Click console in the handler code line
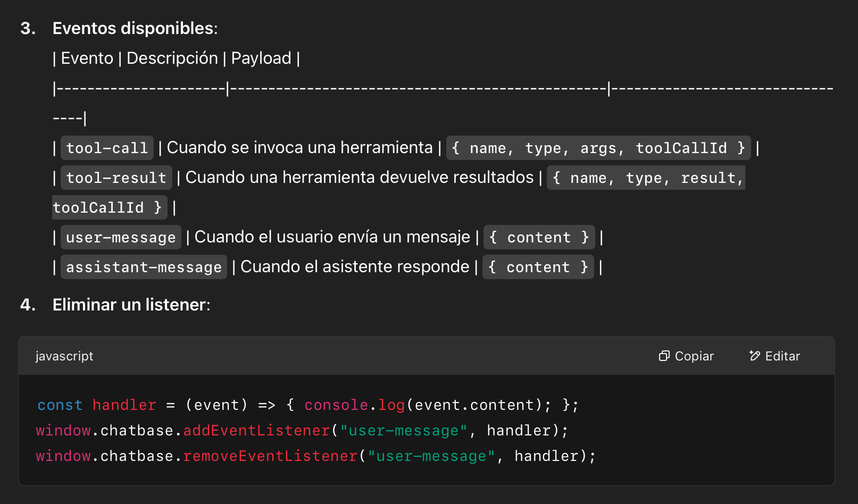Screen dimensions: 858x504 pyautogui.click(x=336, y=405)
